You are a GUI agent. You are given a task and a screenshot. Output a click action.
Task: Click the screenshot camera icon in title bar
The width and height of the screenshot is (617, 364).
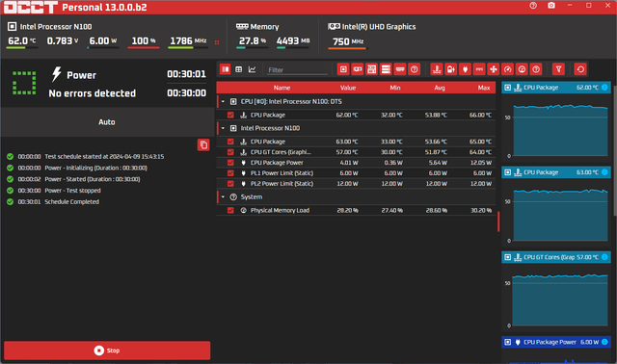[x=551, y=6]
